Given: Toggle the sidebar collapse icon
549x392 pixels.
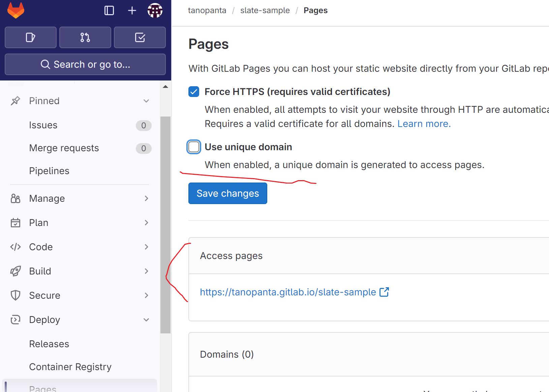Looking at the screenshot, I should click(109, 10).
